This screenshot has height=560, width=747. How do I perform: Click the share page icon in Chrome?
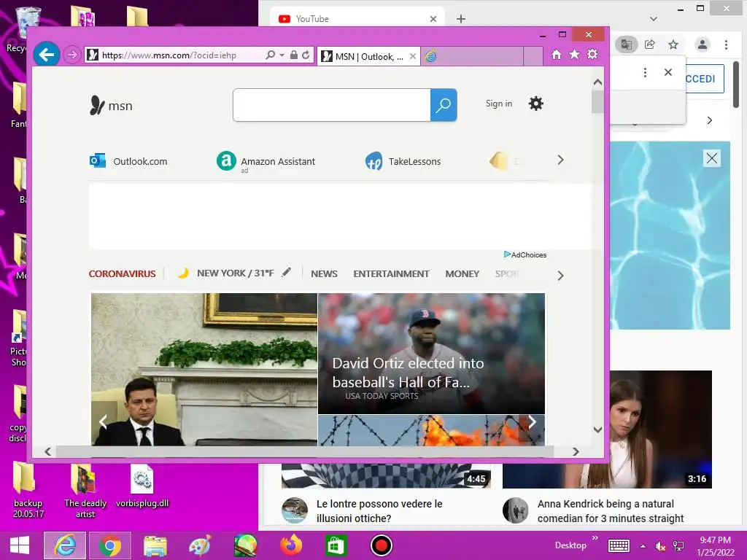click(650, 44)
